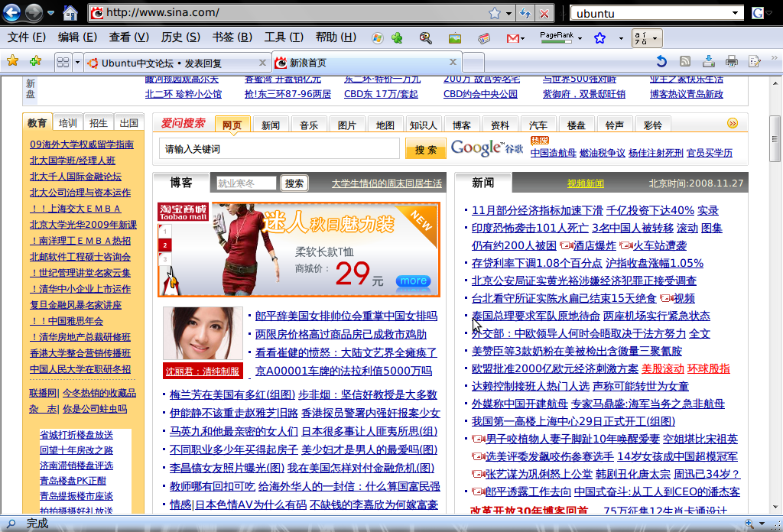Viewport: 783px width, 532px height.
Task: Open the 帮助 (H) menu
Action: point(336,37)
